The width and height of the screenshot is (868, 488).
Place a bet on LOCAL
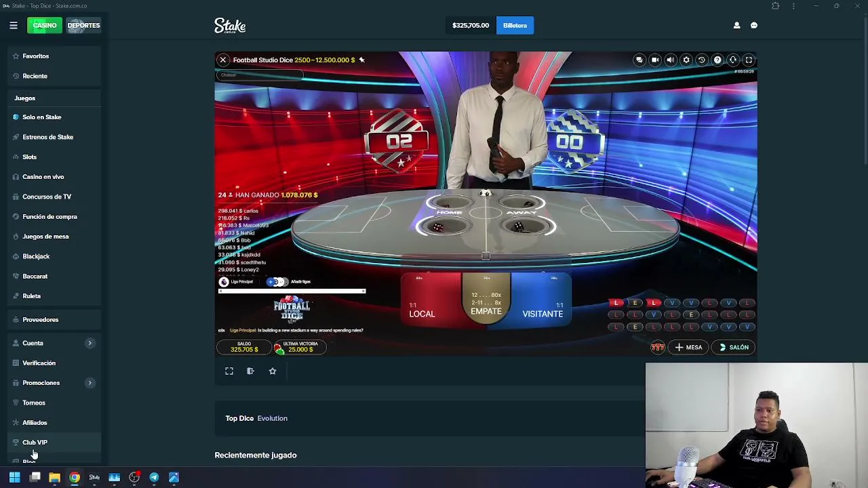pyautogui.click(x=431, y=301)
